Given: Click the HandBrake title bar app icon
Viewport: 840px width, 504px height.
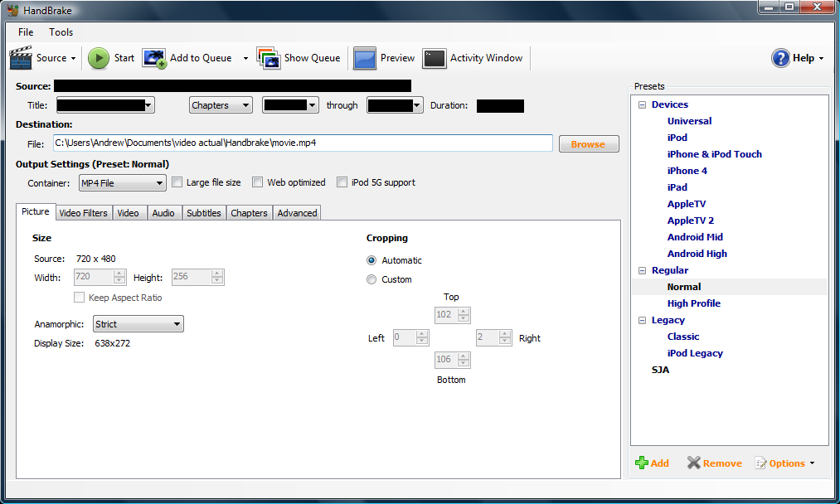Looking at the screenshot, I should (12, 10).
